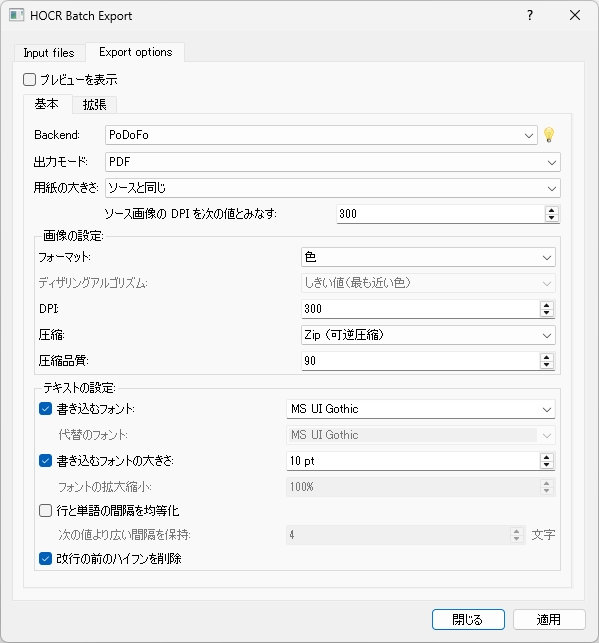The image size is (599, 643).
Task: Increase the source image DPI with up arrow
Action: [552, 210]
